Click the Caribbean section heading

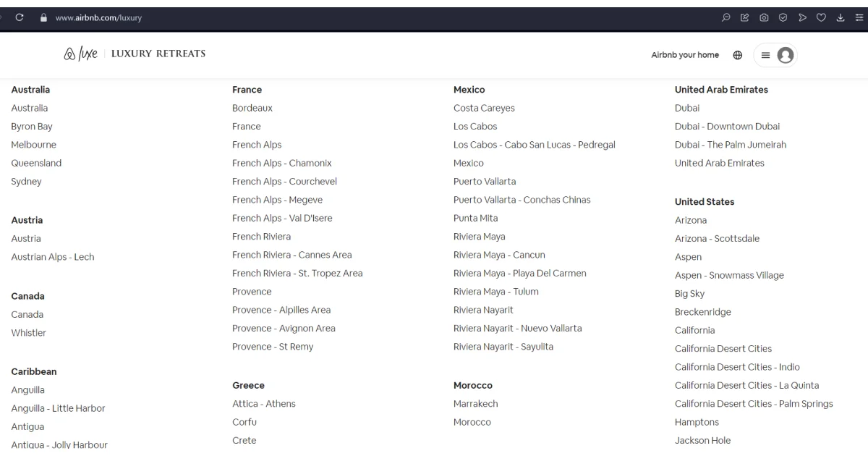point(34,371)
